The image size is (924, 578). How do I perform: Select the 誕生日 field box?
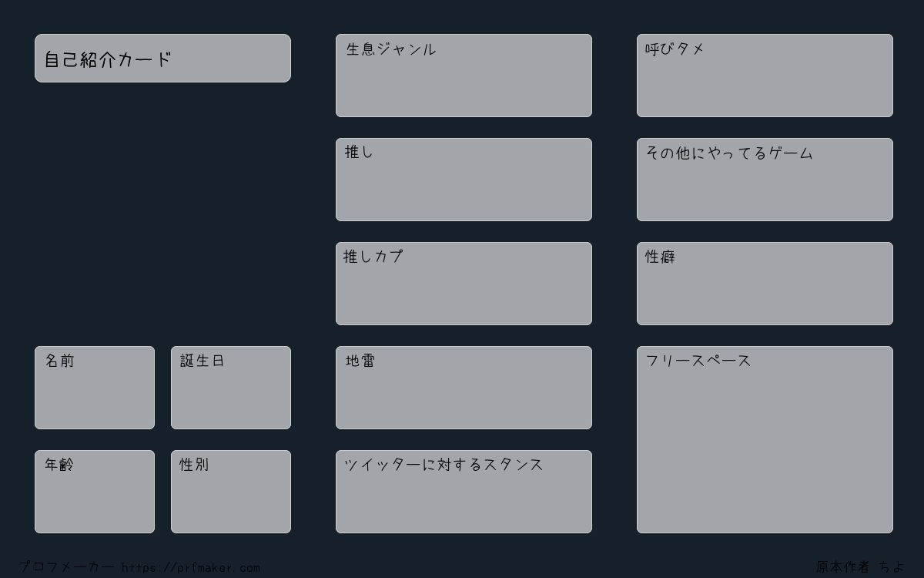(x=231, y=388)
